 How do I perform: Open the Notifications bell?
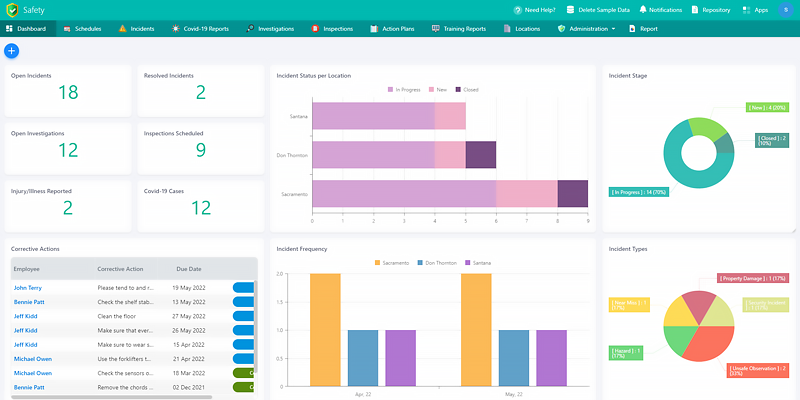[641, 9]
